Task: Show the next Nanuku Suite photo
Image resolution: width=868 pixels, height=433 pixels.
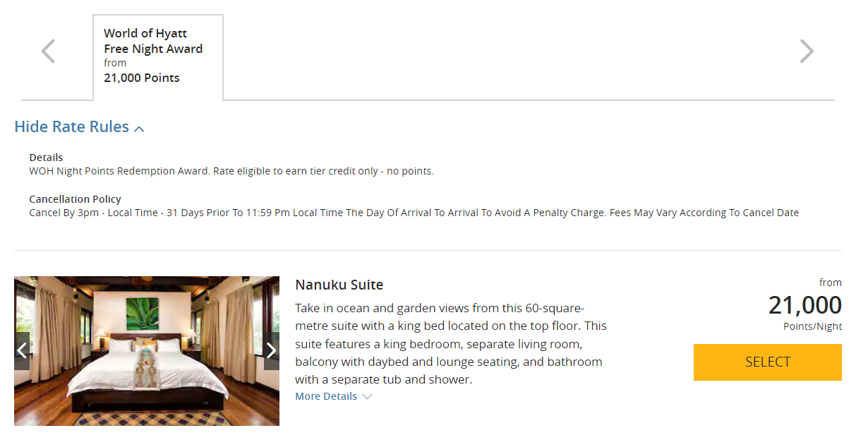Action: pos(271,350)
